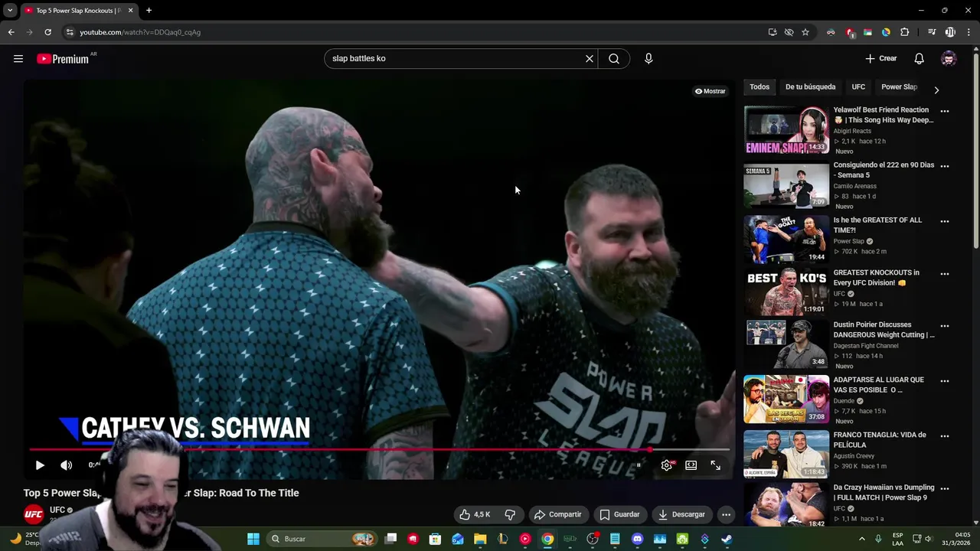980x551 pixels.
Task: Click the Power Slap channel name
Action: [848, 241]
